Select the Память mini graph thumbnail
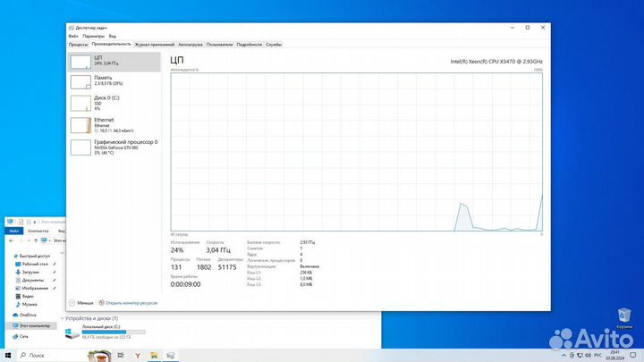This screenshot has height=362, width=644. coord(81,82)
